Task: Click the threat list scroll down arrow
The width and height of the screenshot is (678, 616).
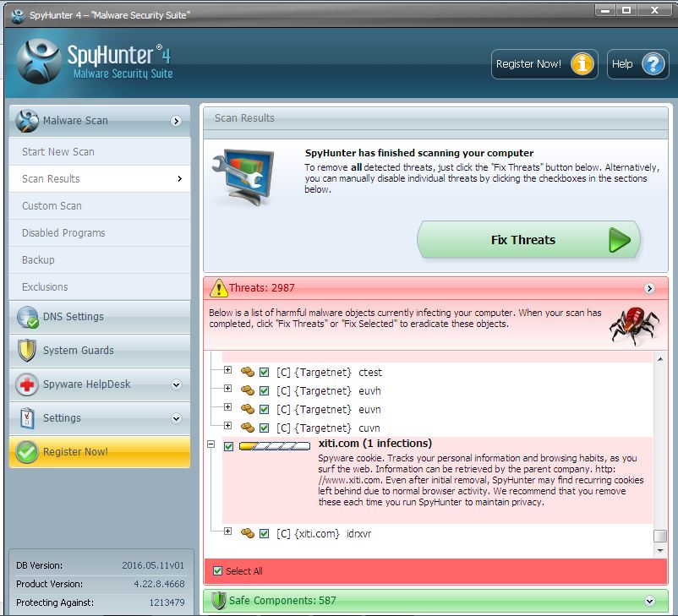Action: tap(660, 550)
